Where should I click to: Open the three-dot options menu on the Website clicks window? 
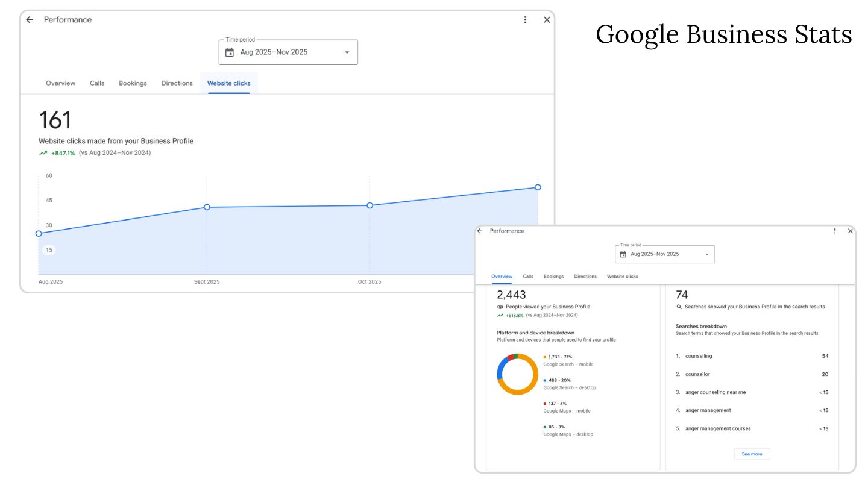[525, 19]
